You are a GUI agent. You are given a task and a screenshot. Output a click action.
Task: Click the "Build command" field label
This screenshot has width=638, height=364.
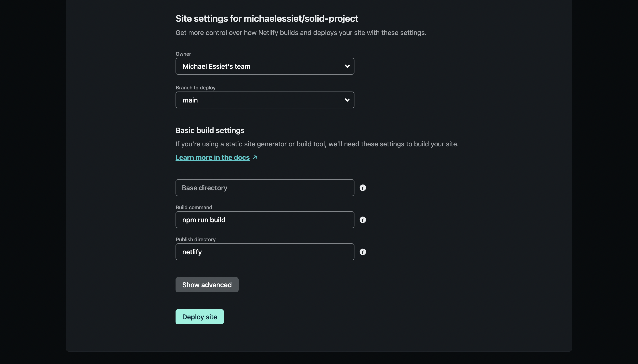pos(194,208)
